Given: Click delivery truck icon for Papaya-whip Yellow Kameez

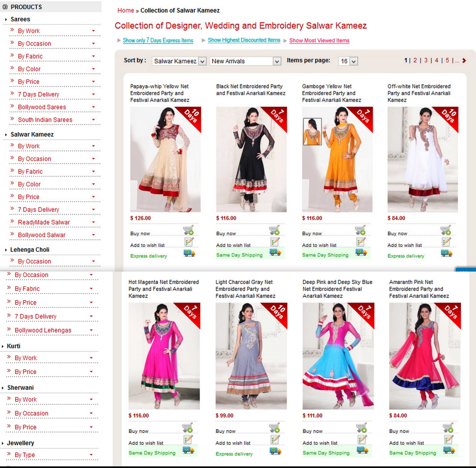Looking at the screenshot, I should [x=189, y=253].
